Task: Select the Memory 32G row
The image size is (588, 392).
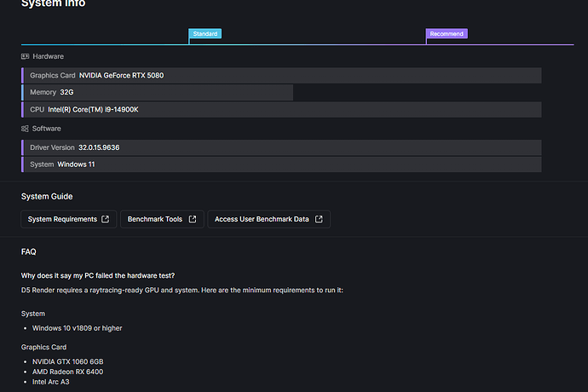Action: 157,92
